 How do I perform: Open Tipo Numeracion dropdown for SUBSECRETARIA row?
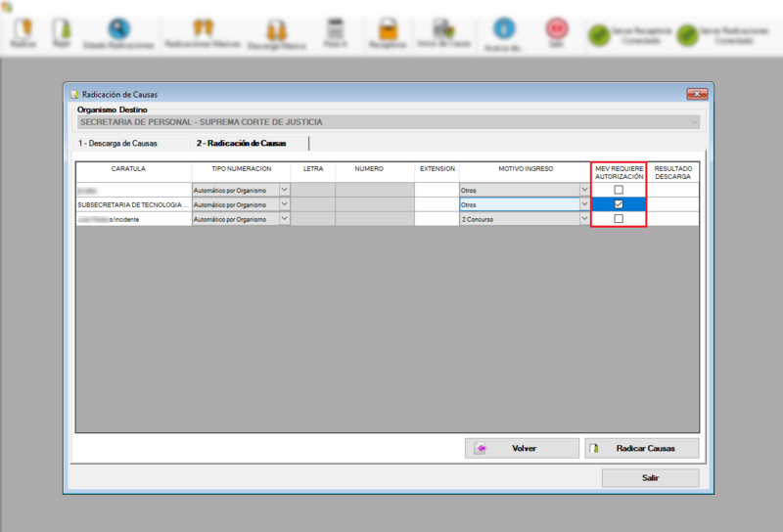pyautogui.click(x=284, y=204)
